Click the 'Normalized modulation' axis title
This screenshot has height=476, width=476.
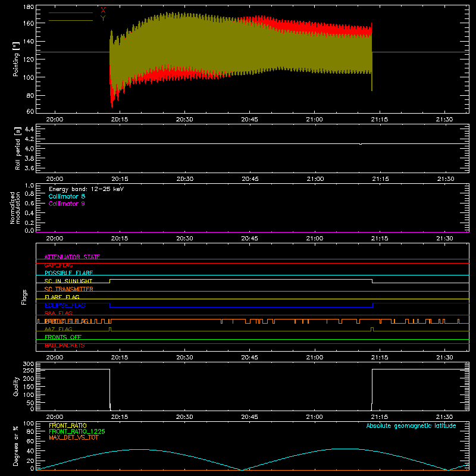click(x=15, y=208)
